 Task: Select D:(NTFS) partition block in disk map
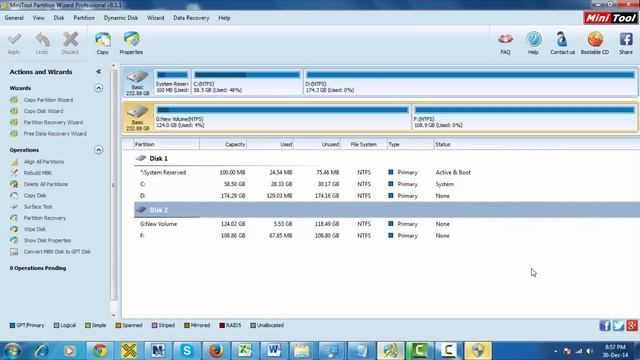click(x=470, y=82)
